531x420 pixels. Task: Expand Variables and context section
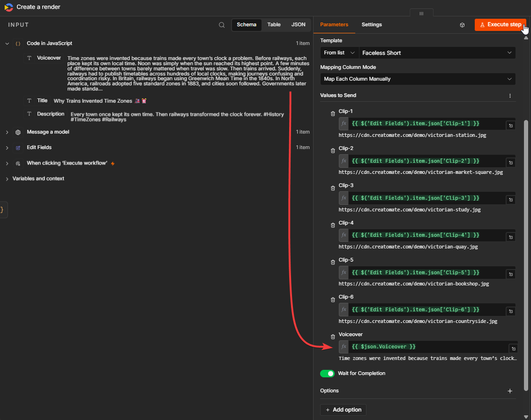(x=7, y=179)
